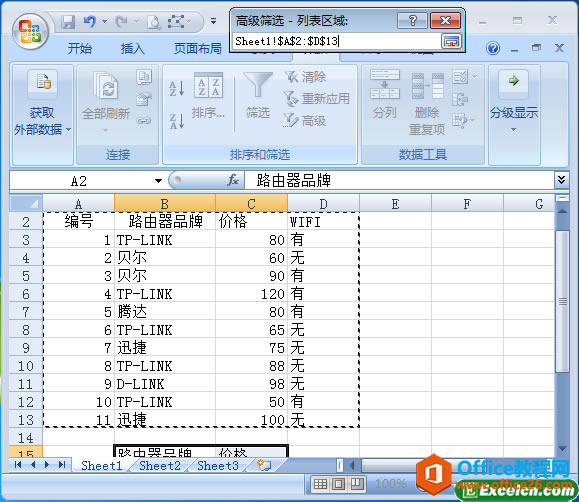Switch to Sheet2 tab
The height and width of the screenshot is (502, 579).
tap(160, 465)
